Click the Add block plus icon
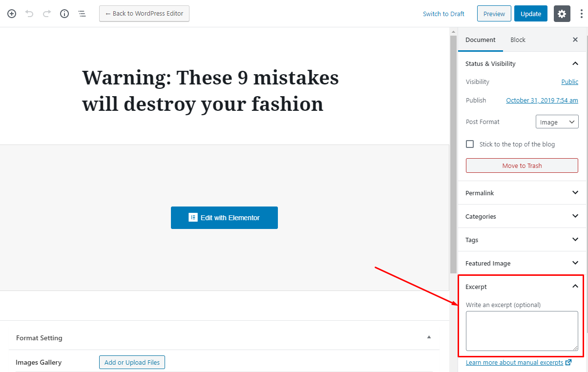 click(12, 14)
